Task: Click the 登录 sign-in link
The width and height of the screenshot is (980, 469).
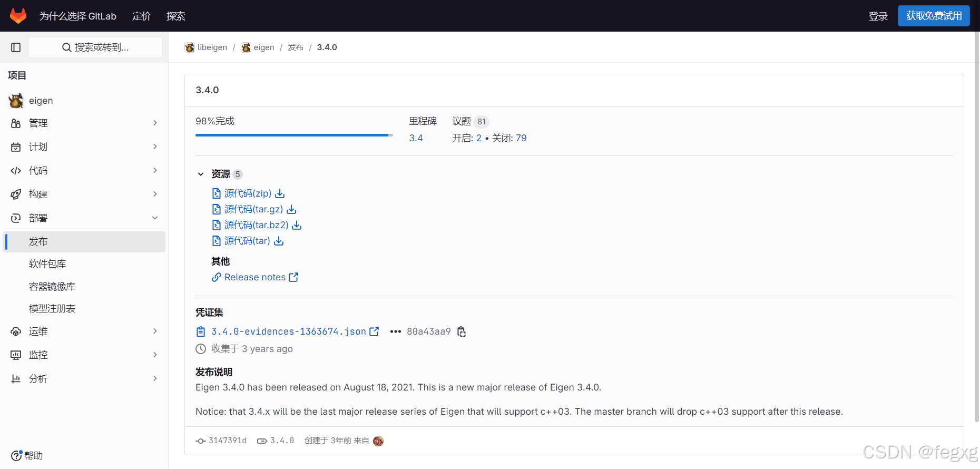Action: tap(878, 16)
